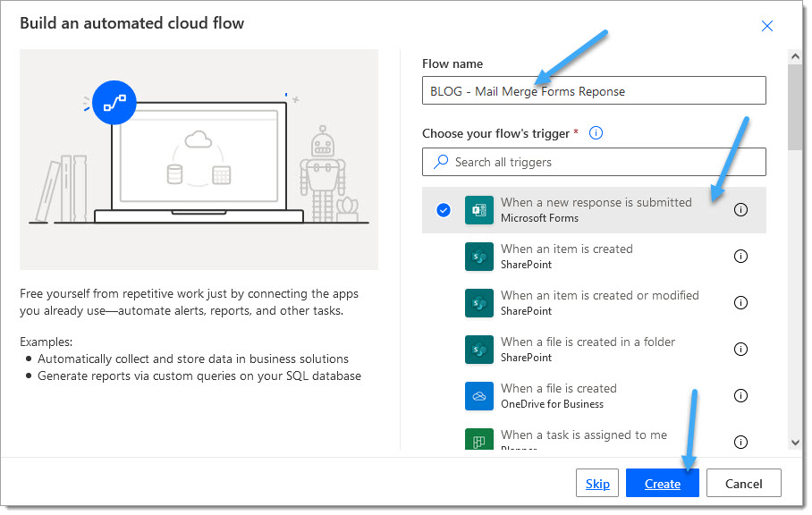Uncheck the selected Microsoft Forms trigger checkmark
The width and height of the screenshot is (812, 515).
click(444, 210)
